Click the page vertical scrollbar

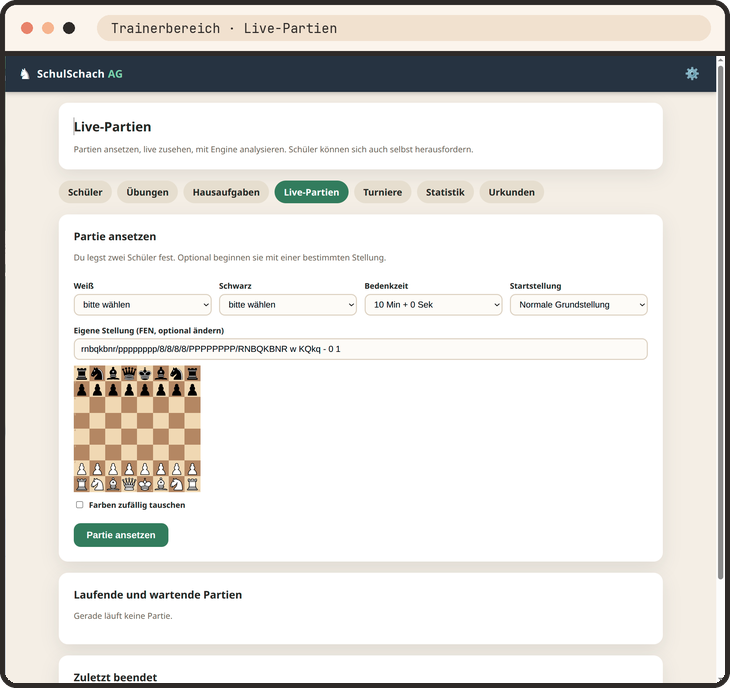(720, 321)
